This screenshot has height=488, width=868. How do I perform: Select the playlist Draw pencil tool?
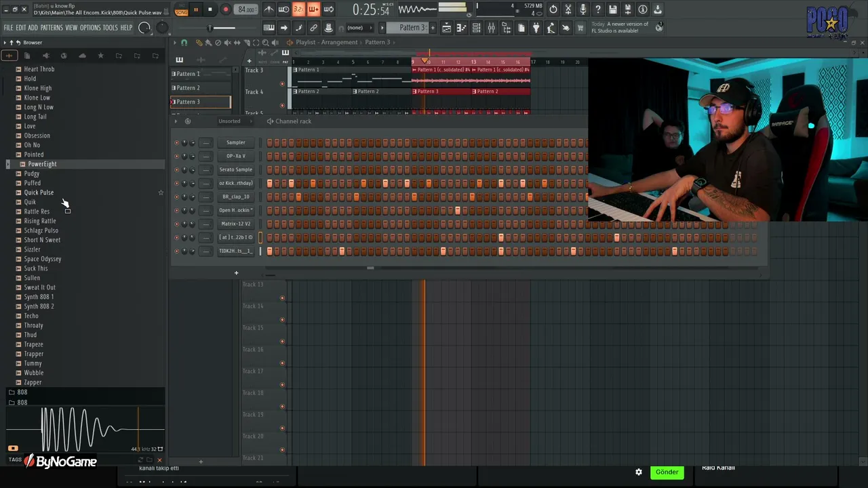(199, 42)
